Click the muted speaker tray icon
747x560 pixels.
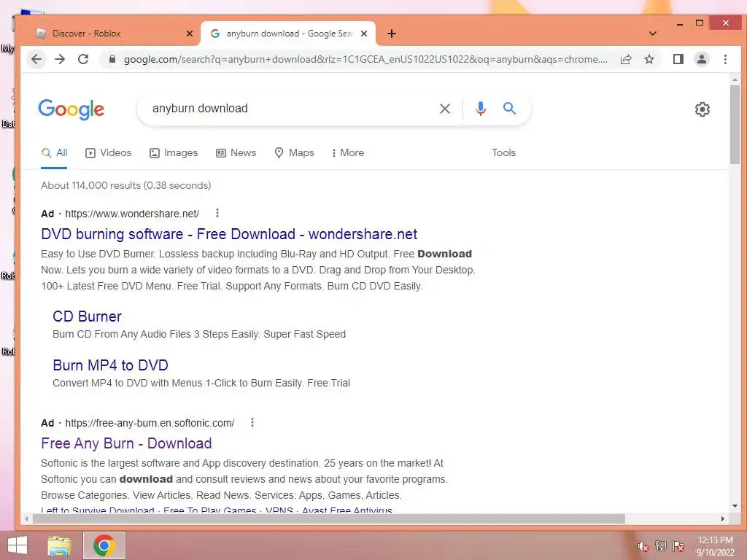coord(643,546)
